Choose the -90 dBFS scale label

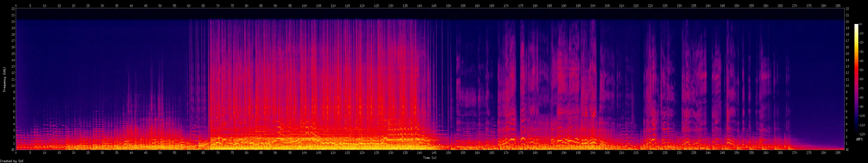pyautogui.click(x=861, y=106)
